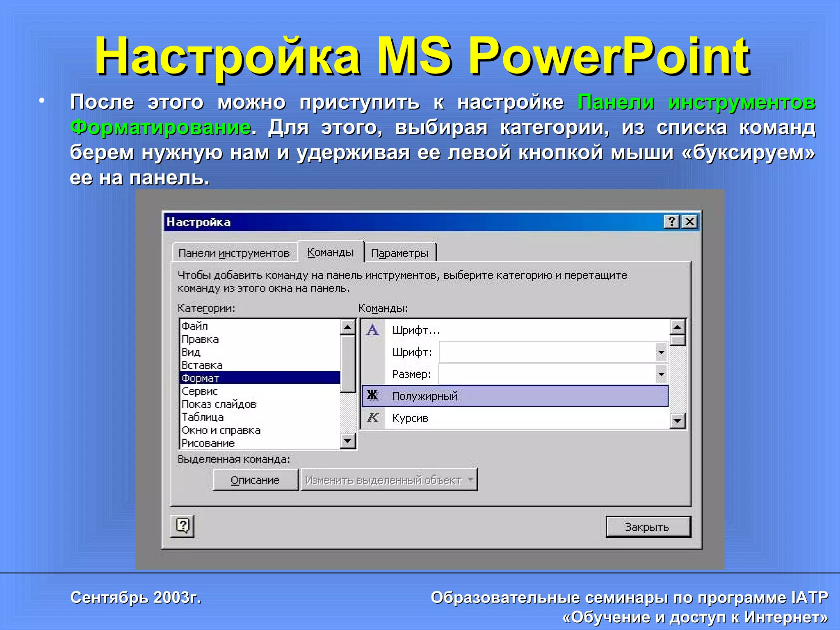840x630 pixels.
Task: Click the Команды list scroll-up arrow
Action: click(x=678, y=327)
